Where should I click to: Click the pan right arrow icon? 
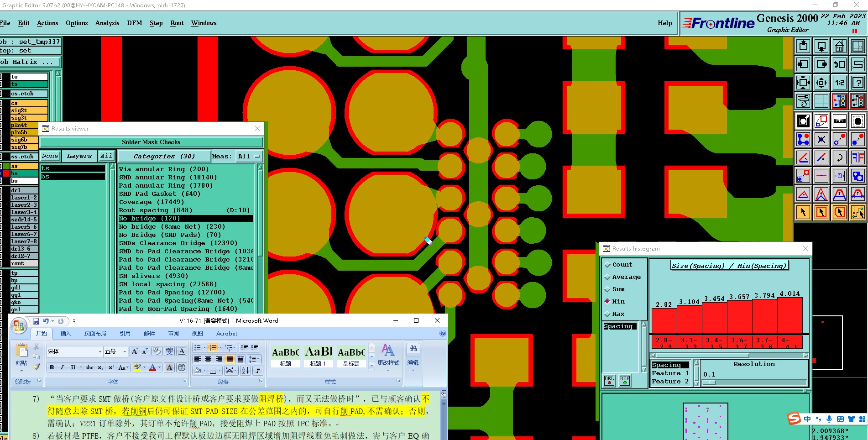click(x=821, y=64)
